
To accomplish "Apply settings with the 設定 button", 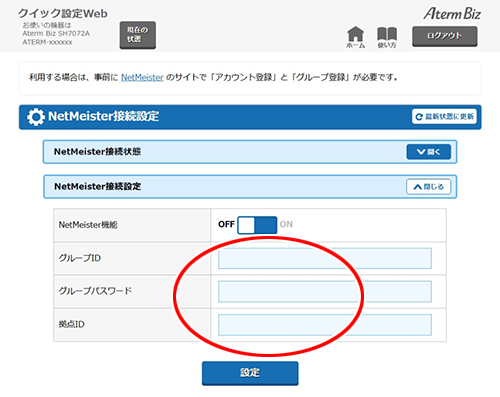I will 250,373.
